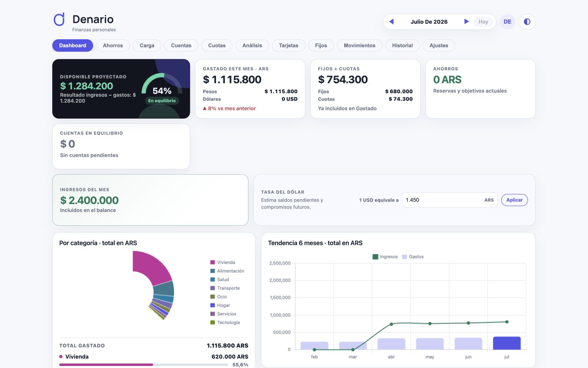Click the Fijos + Cuotas amount $ 754.300
Screen dimensions: 588x368
pos(343,80)
